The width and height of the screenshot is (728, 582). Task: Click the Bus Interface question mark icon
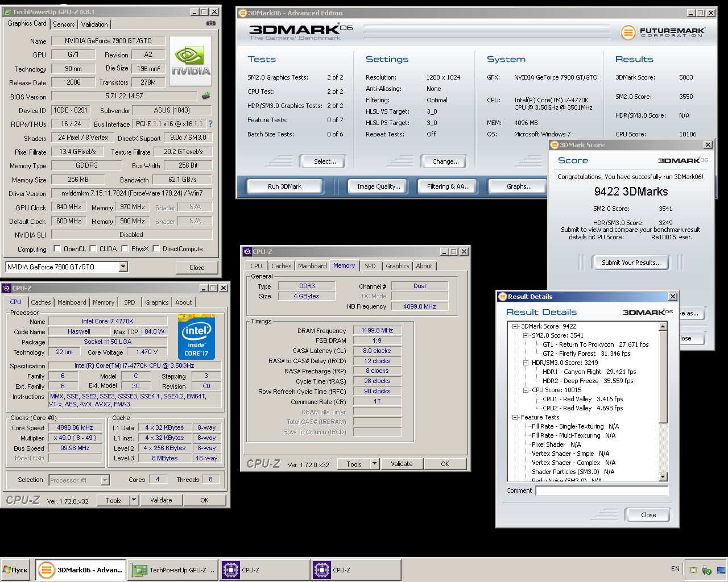coord(210,123)
